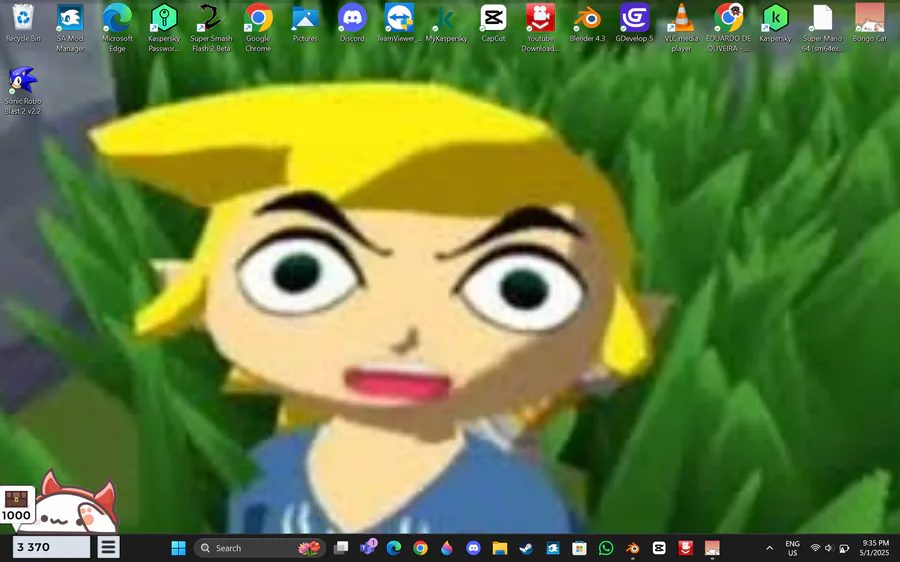
Task: Switch to Blender on the taskbar
Action: coord(632,548)
